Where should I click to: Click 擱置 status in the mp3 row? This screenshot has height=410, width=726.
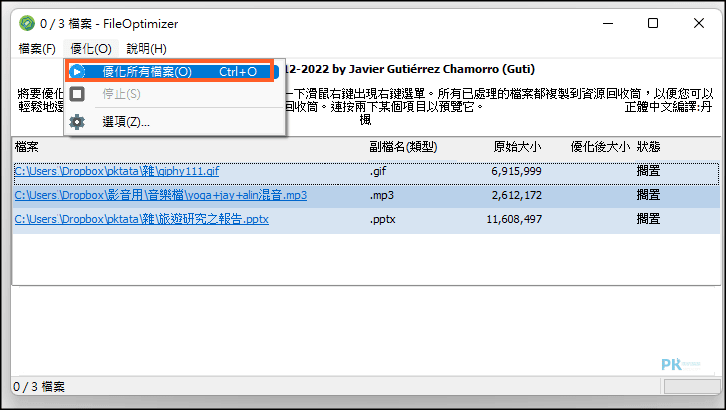coord(648,195)
